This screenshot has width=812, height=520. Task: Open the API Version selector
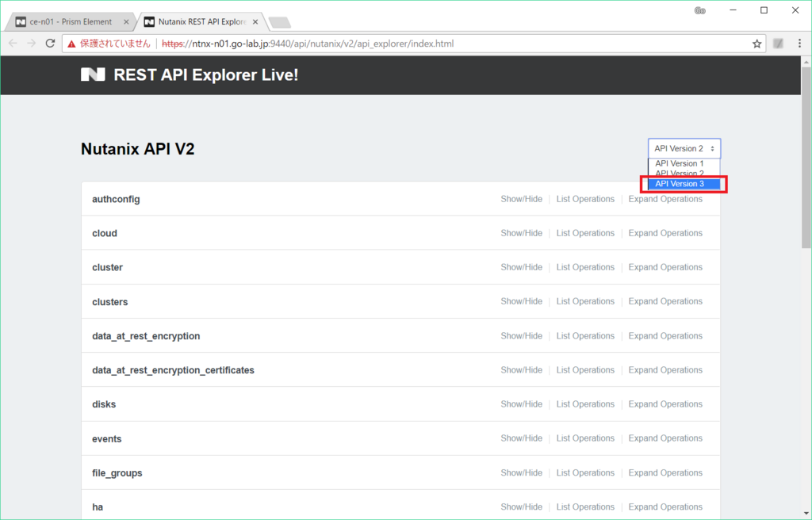coord(684,148)
